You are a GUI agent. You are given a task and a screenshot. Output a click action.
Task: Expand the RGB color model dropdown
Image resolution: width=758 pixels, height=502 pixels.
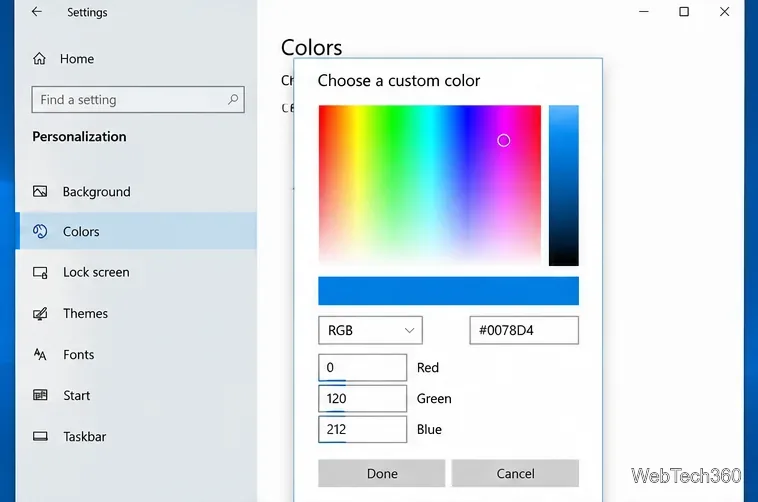[x=370, y=330]
